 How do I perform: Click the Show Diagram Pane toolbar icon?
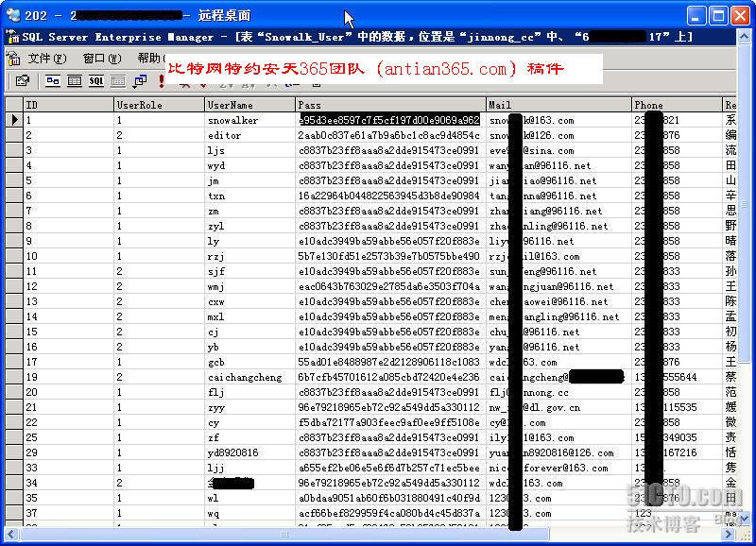tap(53, 81)
